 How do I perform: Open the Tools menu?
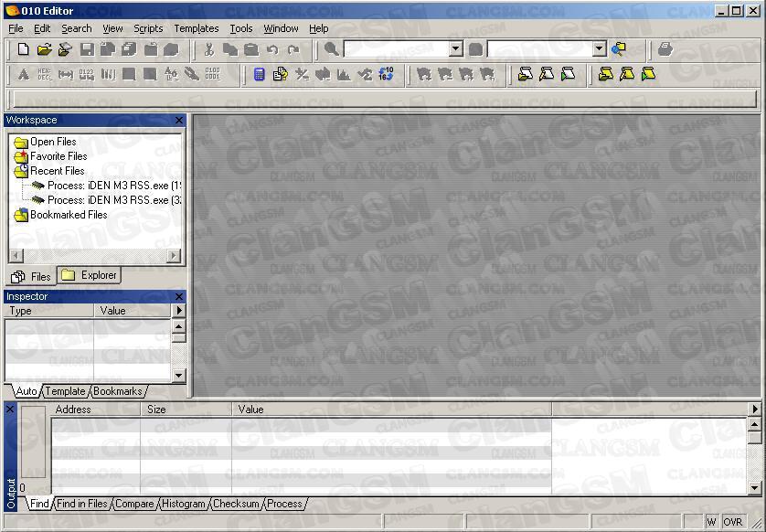coord(241,28)
